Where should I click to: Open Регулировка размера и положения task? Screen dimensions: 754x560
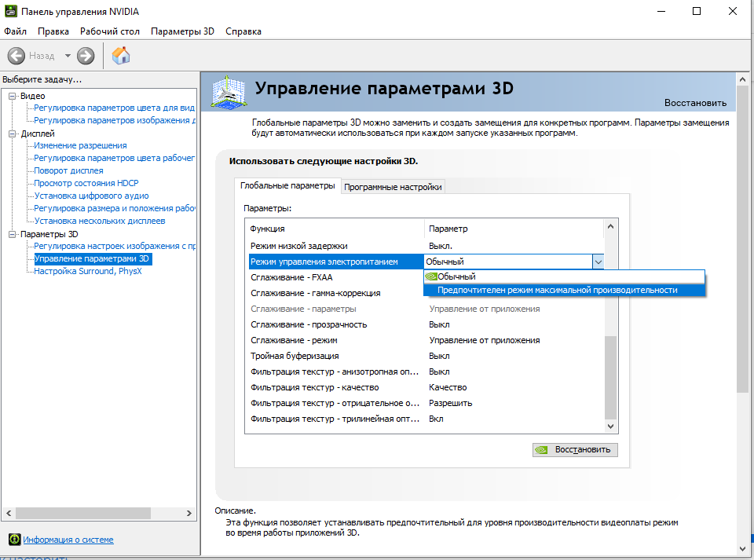[x=115, y=208]
